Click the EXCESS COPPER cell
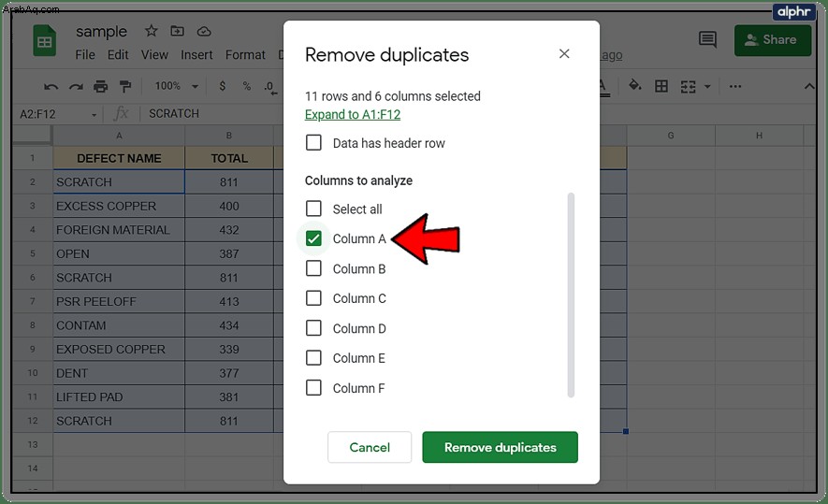 pos(119,206)
